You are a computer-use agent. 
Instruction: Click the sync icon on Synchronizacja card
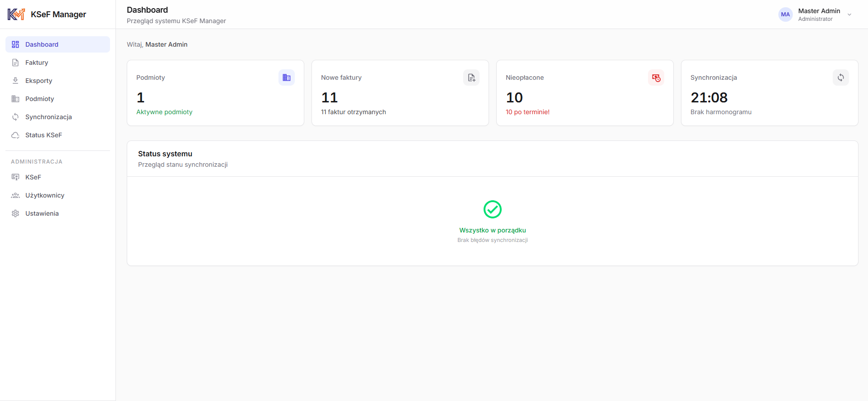pyautogui.click(x=841, y=77)
